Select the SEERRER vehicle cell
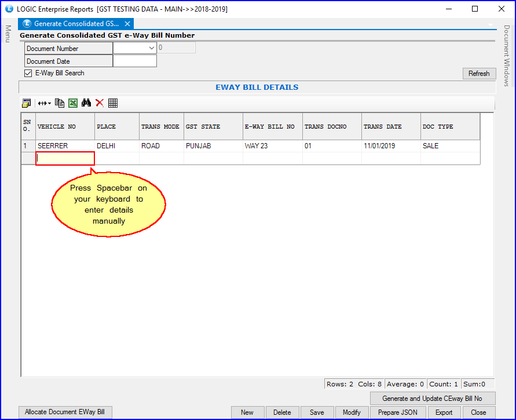The width and height of the screenshot is (516, 420). [65, 146]
